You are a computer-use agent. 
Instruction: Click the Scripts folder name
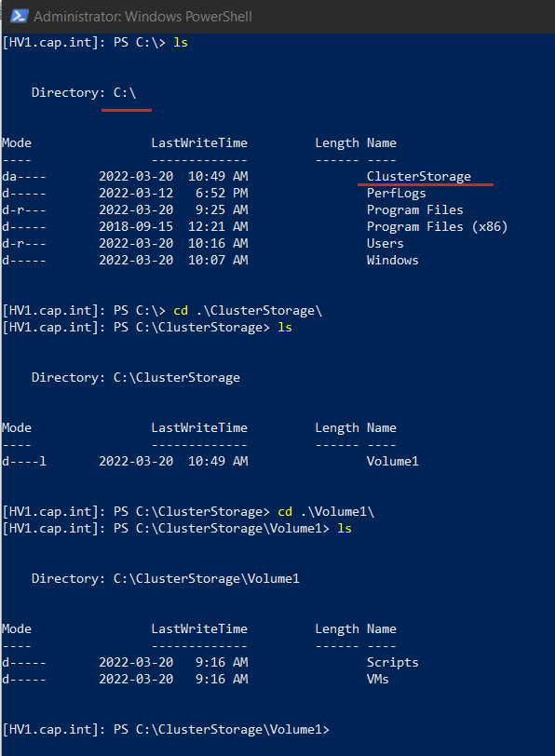[x=392, y=663]
